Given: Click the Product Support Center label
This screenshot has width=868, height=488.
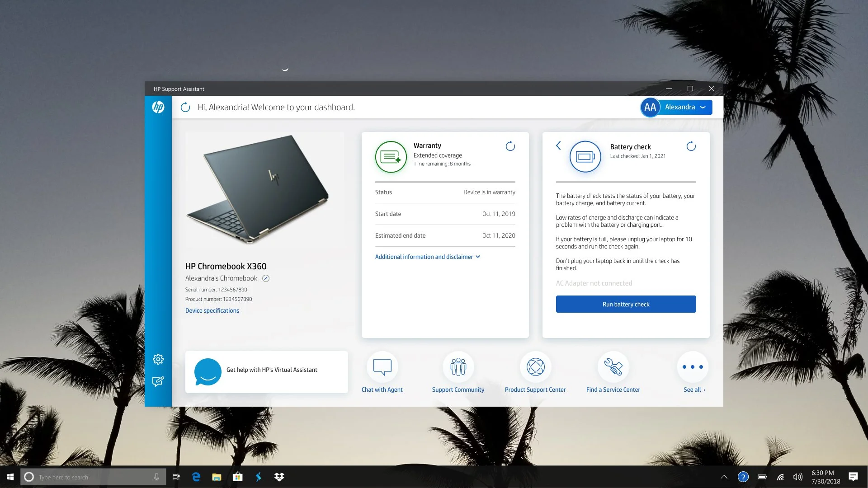Looking at the screenshot, I should pos(535,389).
